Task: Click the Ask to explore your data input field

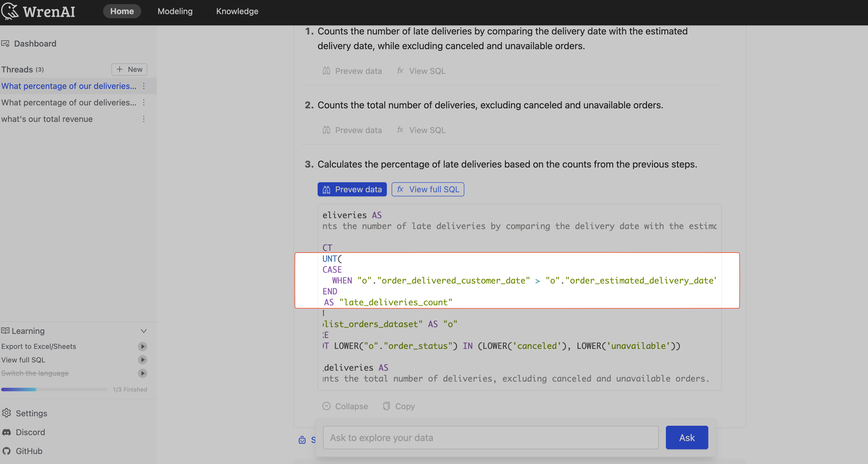Action: pos(490,438)
